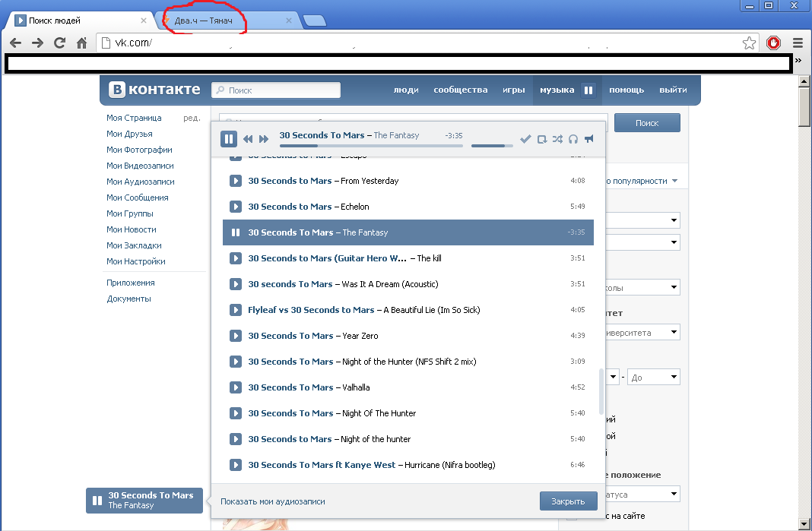Open the status dropdown ending in атуса

click(642, 495)
